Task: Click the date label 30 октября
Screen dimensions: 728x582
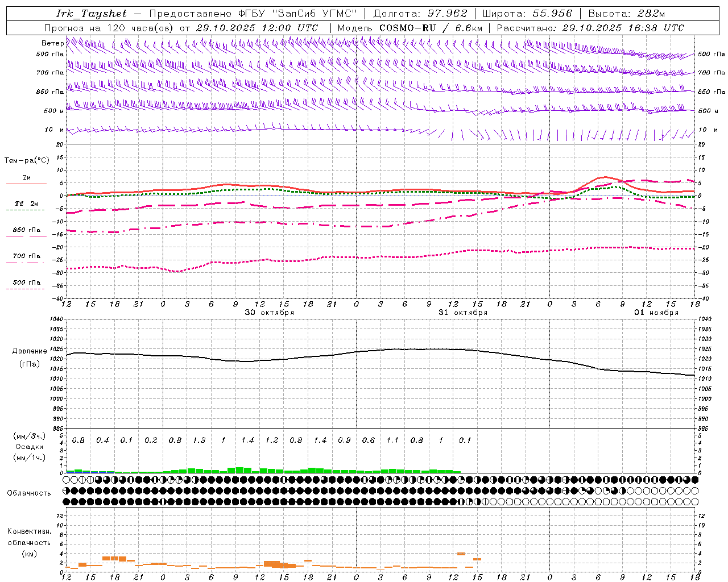Action: [270, 313]
